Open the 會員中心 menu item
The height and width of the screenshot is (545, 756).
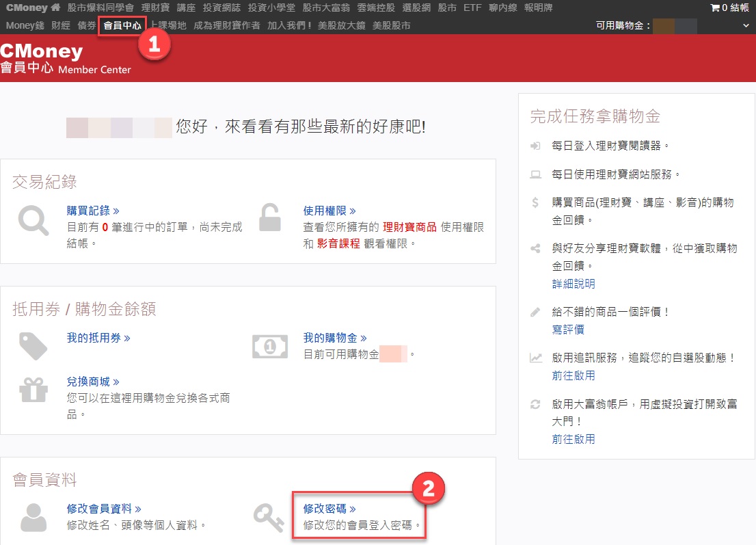(x=122, y=26)
